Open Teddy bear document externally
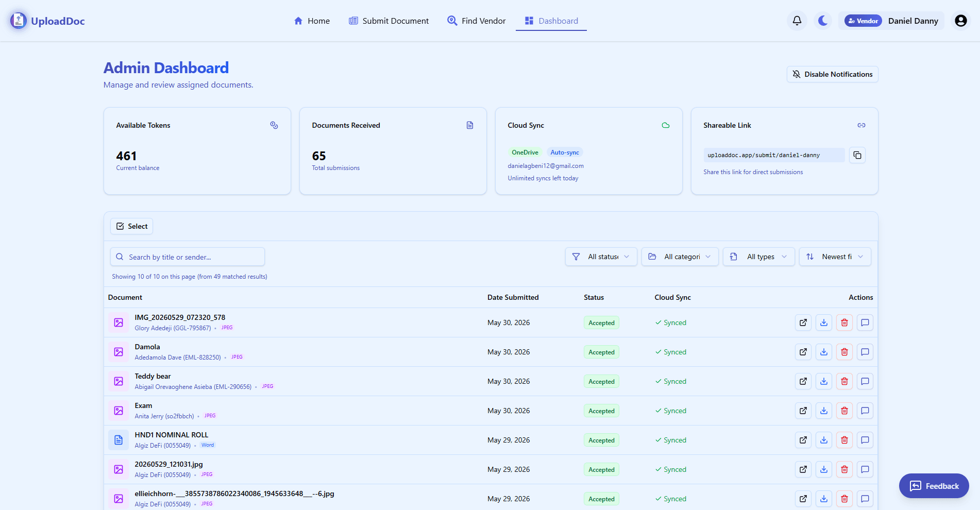980x510 pixels. 803,381
